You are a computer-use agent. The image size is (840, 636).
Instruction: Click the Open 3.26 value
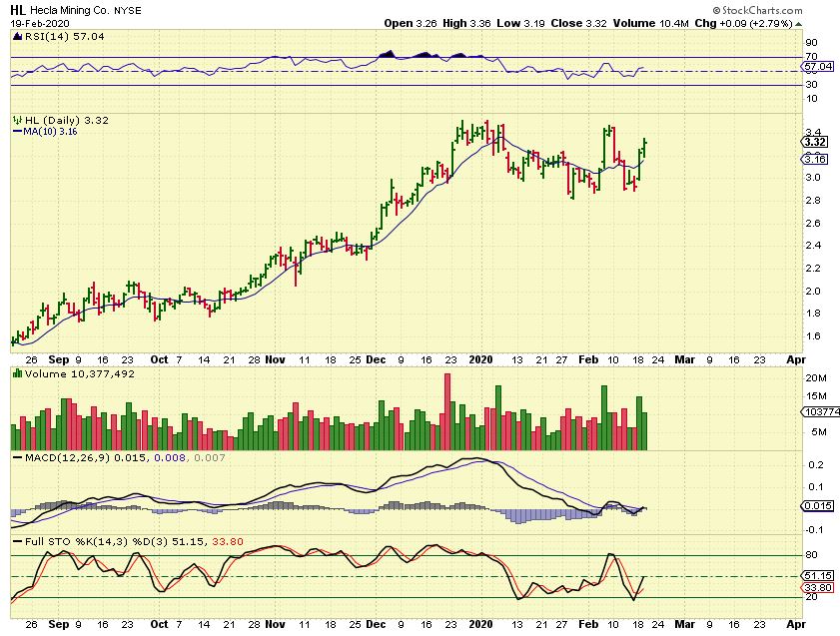coord(411,24)
